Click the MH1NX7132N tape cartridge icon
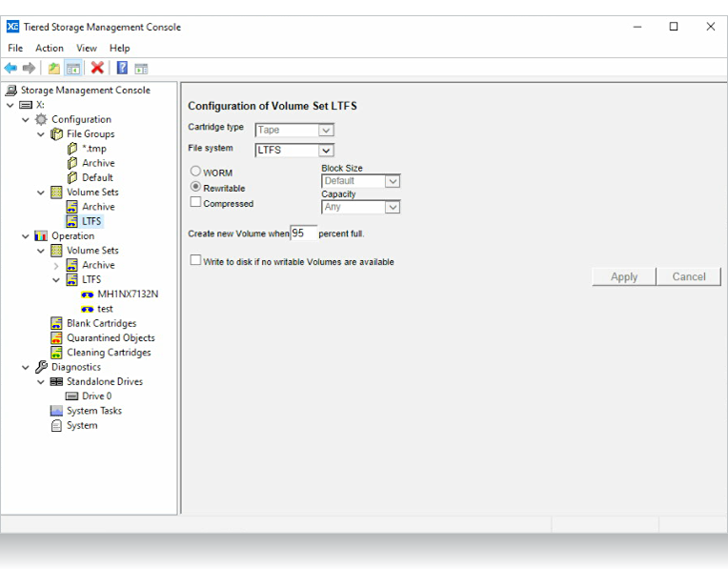 point(88,295)
